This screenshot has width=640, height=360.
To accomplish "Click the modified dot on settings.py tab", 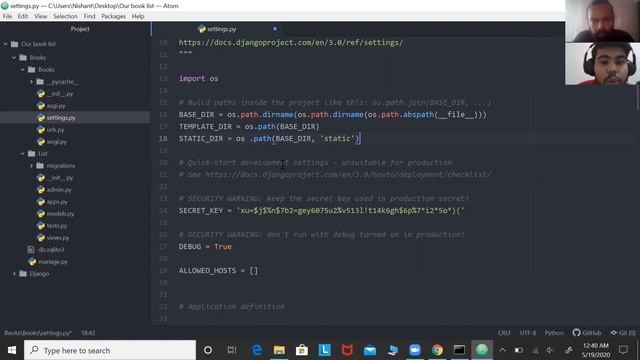I will (x=275, y=29).
